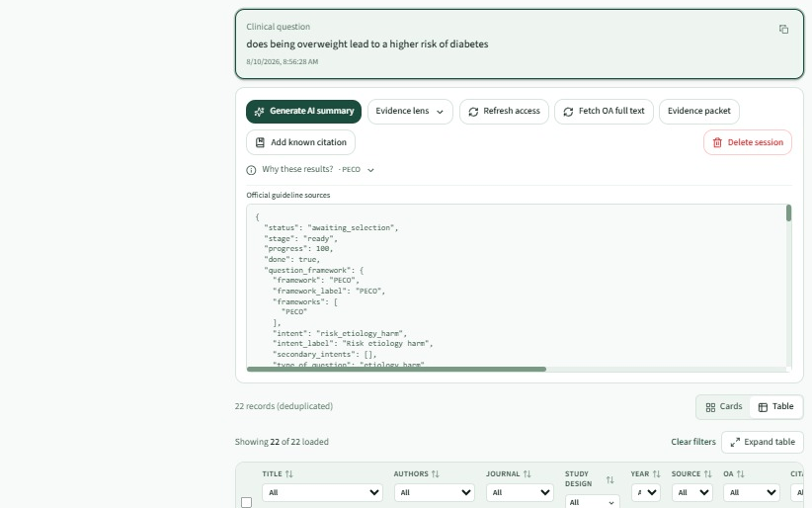The width and height of the screenshot is (812, 508).
Task: Click the 'Showing 22 of 22 loaded' text
Action: click(x=282, y=442)
